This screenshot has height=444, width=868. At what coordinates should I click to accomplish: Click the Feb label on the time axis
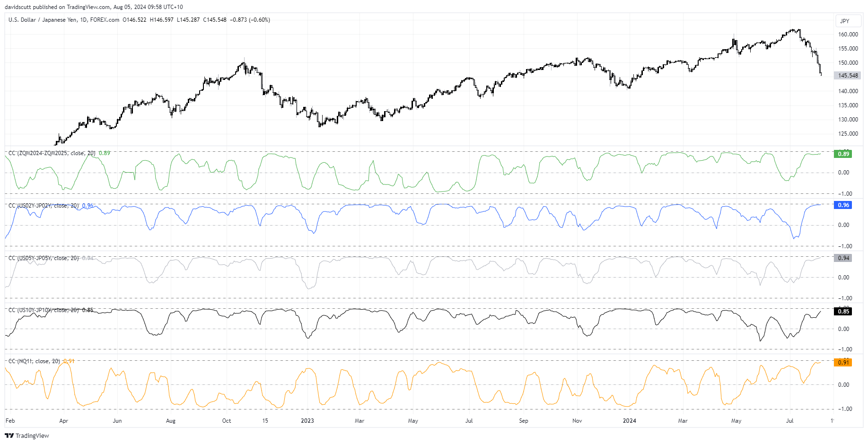pyautogui.click(x=10, y=421)
